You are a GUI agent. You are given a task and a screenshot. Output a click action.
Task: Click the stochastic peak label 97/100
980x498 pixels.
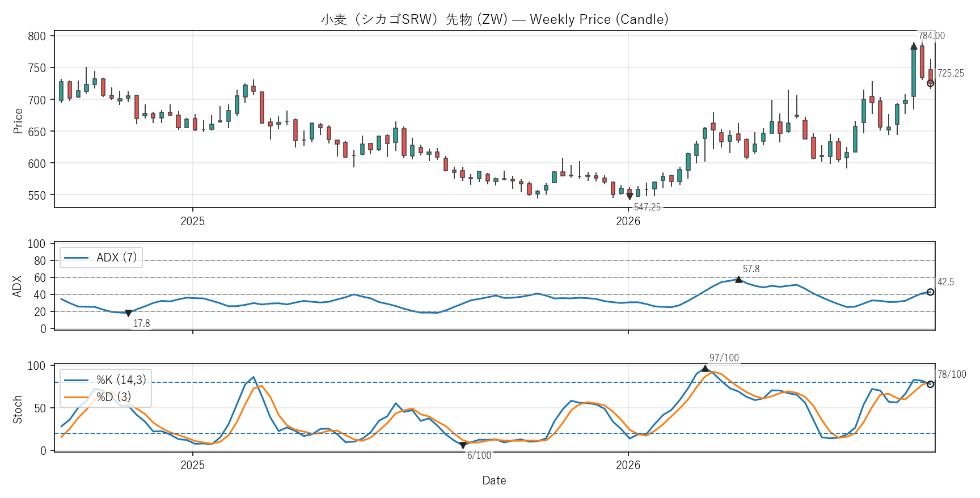[x=724, y=358]
